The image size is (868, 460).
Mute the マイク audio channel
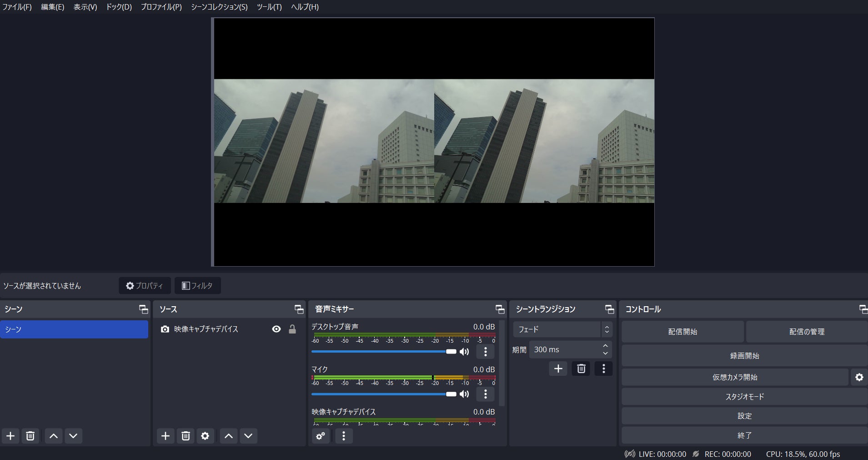464,394
